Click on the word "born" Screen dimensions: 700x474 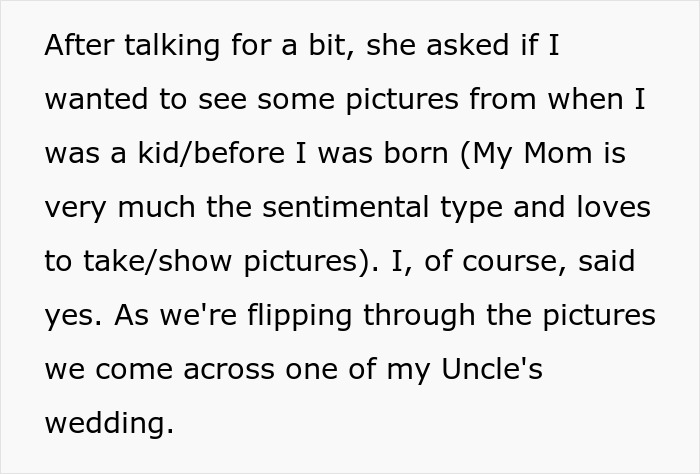[413, 155]
